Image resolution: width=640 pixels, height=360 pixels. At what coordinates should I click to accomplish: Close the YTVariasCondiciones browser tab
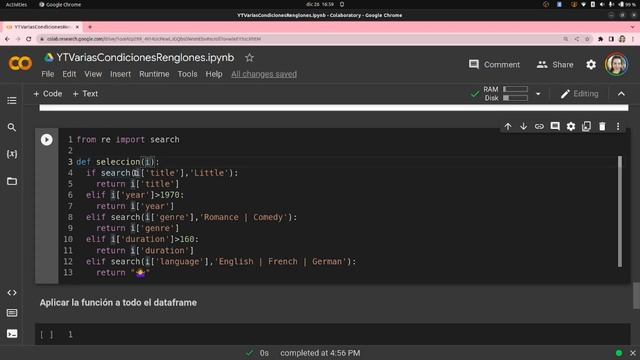coord(77,27)
